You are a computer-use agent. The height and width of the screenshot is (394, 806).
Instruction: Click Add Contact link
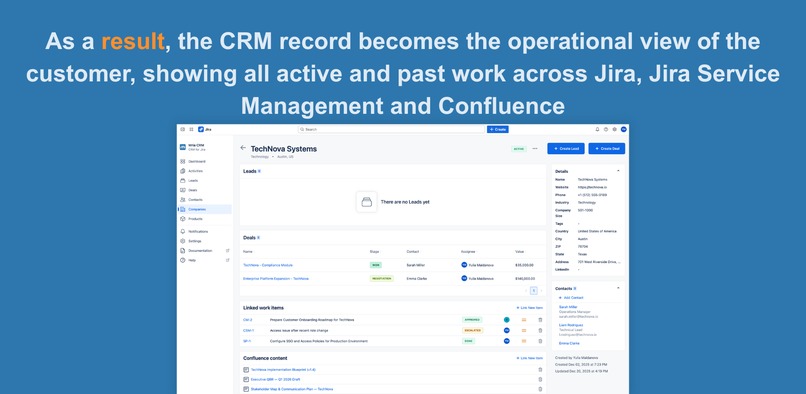[571, 298]
